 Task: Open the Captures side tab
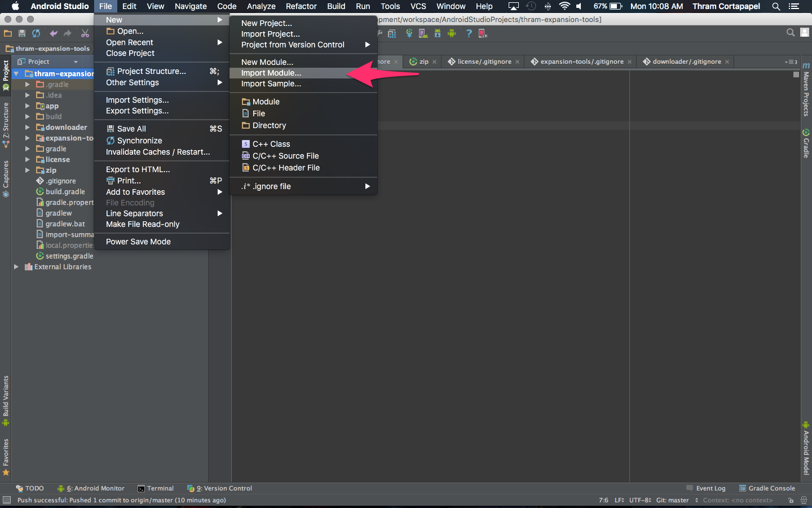click(x=6, y=179)
